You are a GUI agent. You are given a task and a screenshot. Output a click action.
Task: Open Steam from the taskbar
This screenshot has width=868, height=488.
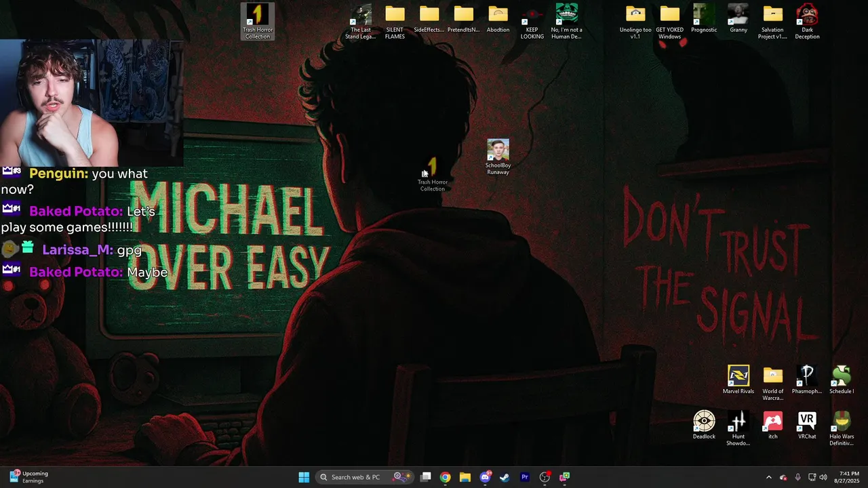505,477
